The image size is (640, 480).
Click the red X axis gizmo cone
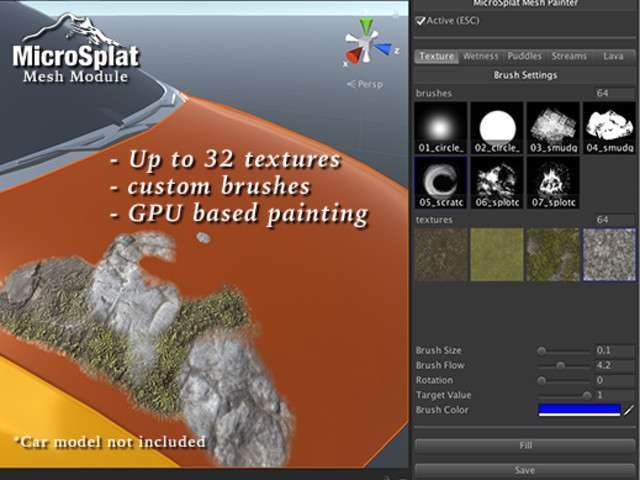(x=353, y=55)
